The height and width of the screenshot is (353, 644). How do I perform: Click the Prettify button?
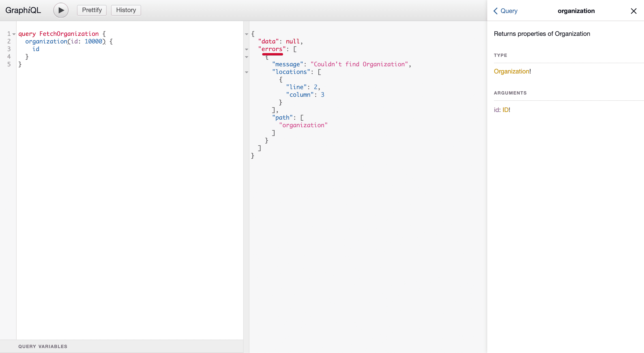click(92, 10)
